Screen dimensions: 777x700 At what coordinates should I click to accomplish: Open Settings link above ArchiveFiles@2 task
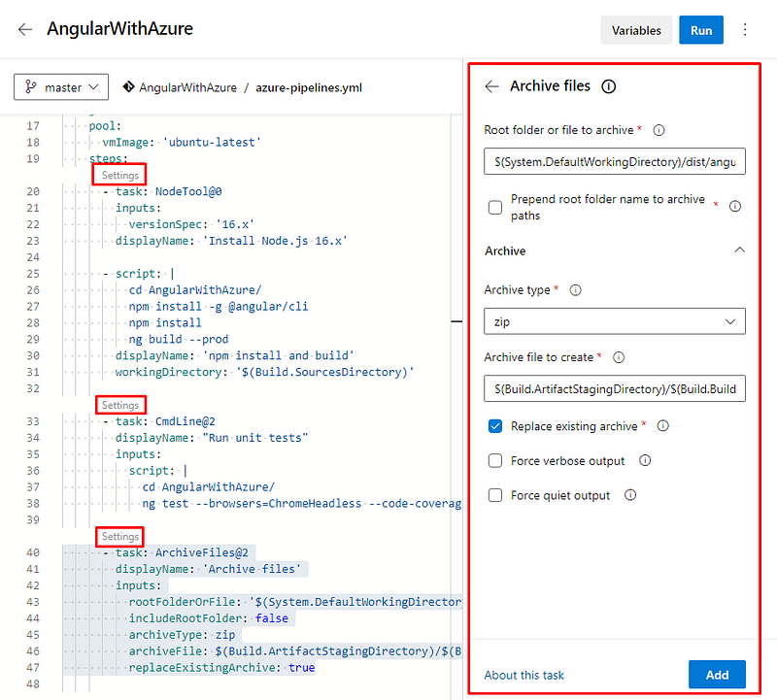119,537
